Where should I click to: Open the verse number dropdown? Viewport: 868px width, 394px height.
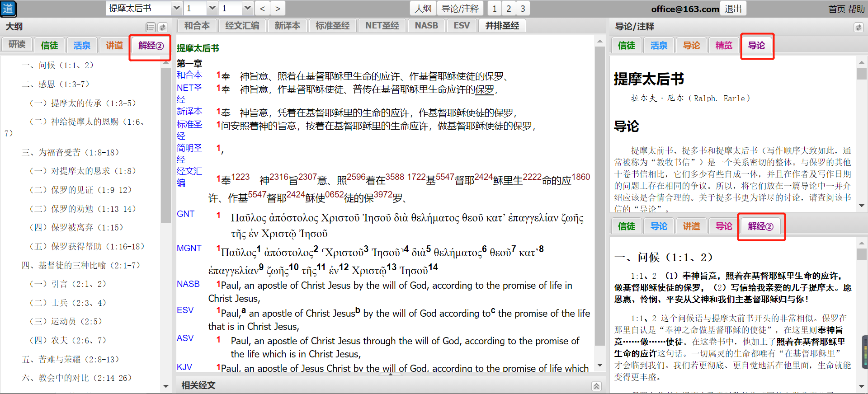tap(247, 9)
